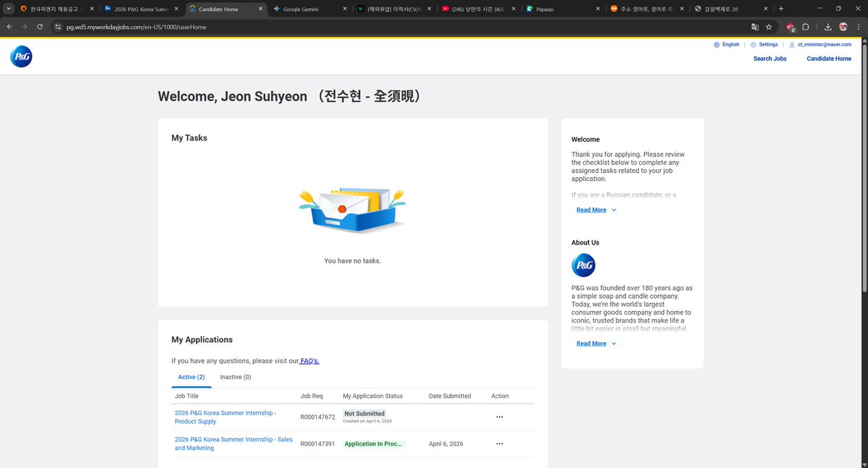This screenshot has width=868, height=468.
Task: Click the gear icon beside Settings
Action: click(x=753, y=45)
